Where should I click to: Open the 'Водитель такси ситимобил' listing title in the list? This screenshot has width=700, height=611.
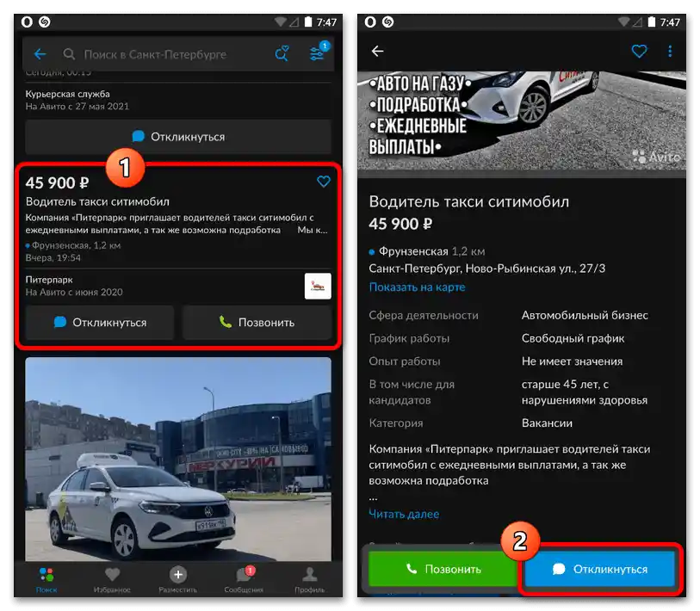[97, 201]
